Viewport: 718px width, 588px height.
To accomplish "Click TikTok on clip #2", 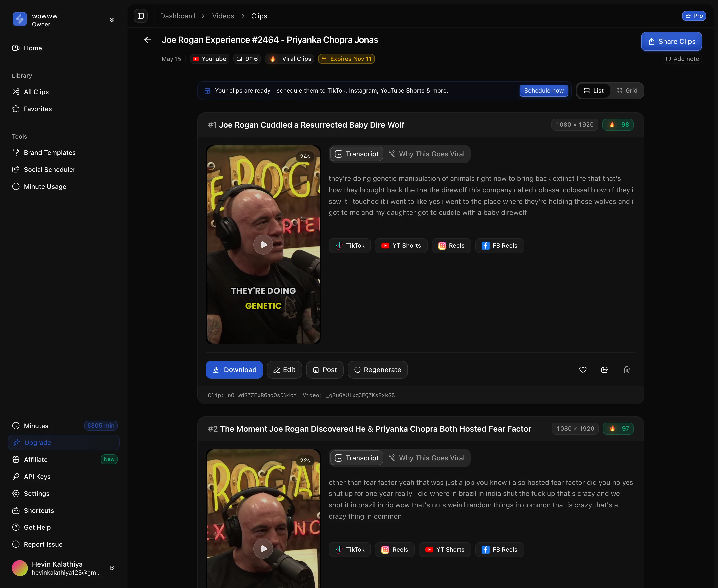I will (x=350, y=549).
